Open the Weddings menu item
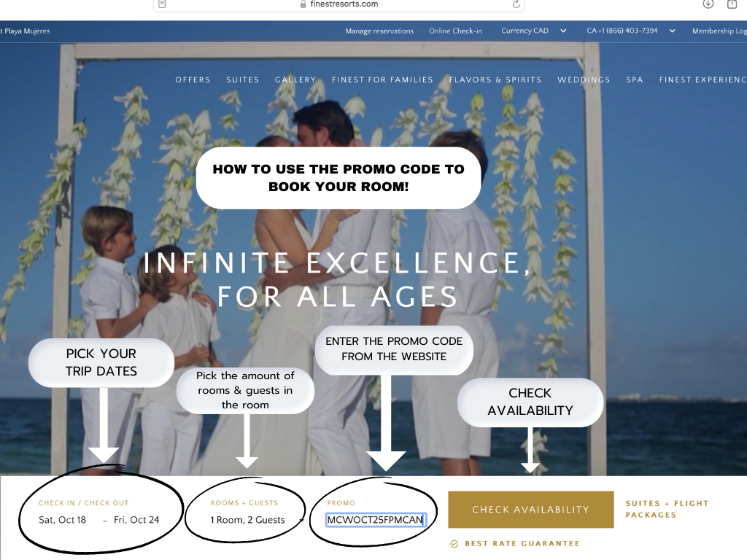The image size is (747, 560). tap(584, 79)
